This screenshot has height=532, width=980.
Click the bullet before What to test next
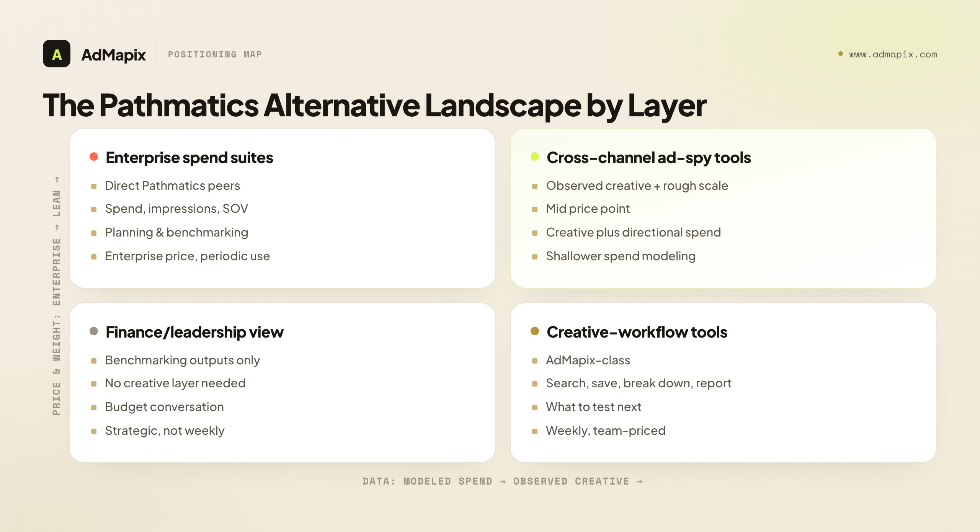pyautogui.click(x=535, y=408)
